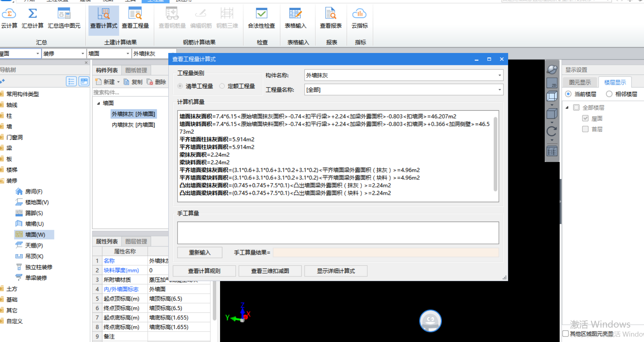Click the assistant robot avatar icon
Viewport: 644px width, 342px height.
[x=430, y=321]
